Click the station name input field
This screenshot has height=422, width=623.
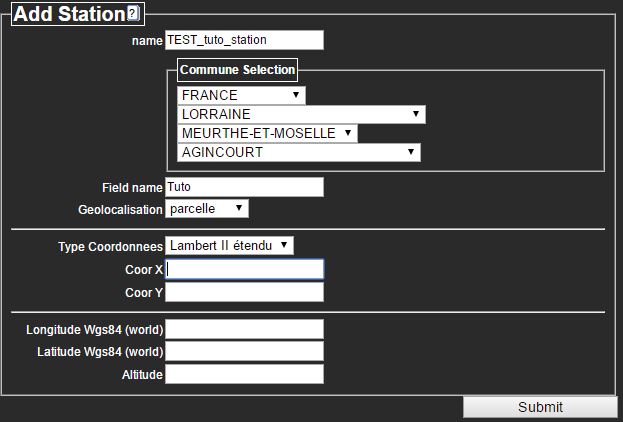click(x=244, y=40)
